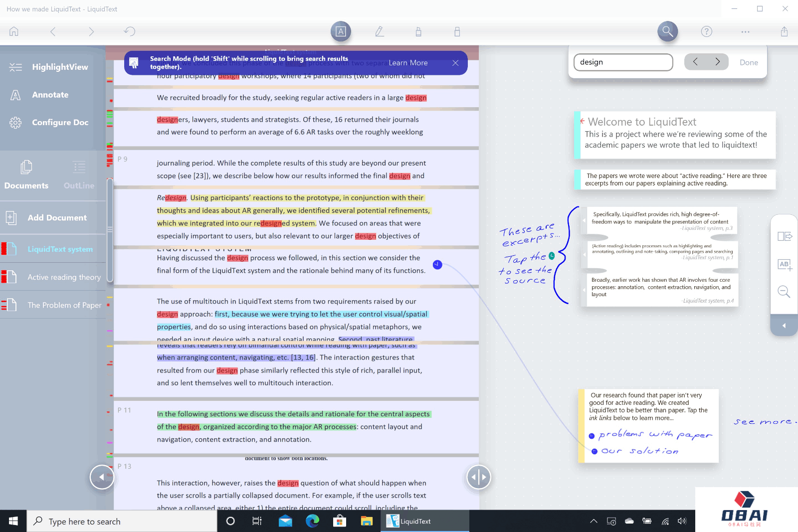Click the document/workspace divider handle button
The height and width of the screenshot is (532, 798).
coord(478,477)
